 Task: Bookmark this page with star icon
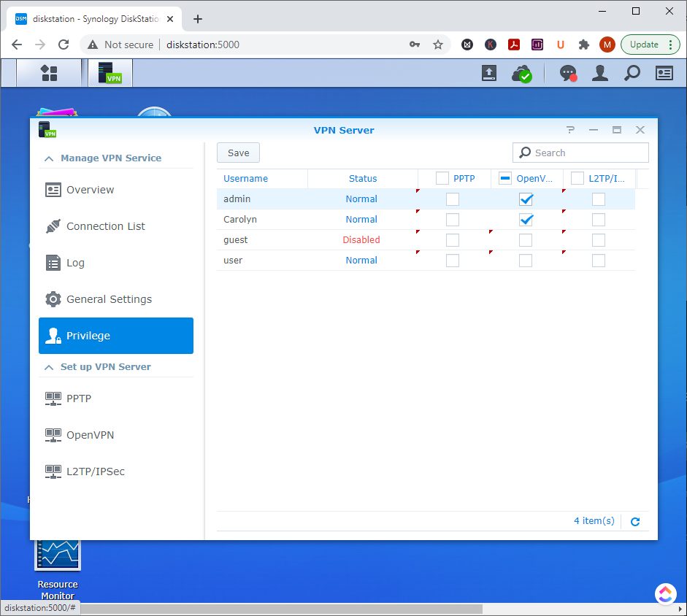tap(438, 45)
